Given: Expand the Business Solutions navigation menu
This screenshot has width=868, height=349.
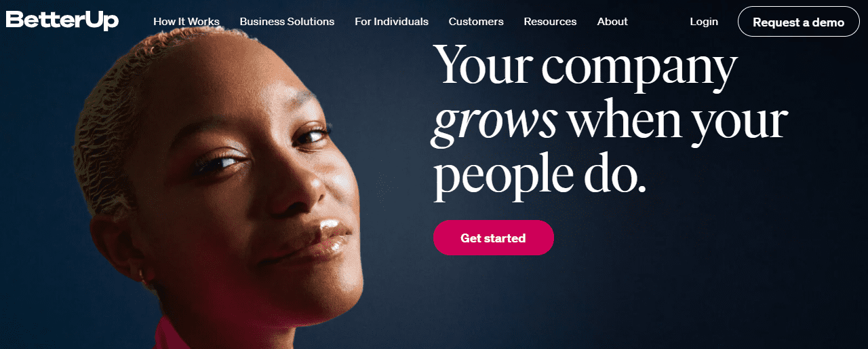Looking at the screenshot, I should [x=287, y=22].
